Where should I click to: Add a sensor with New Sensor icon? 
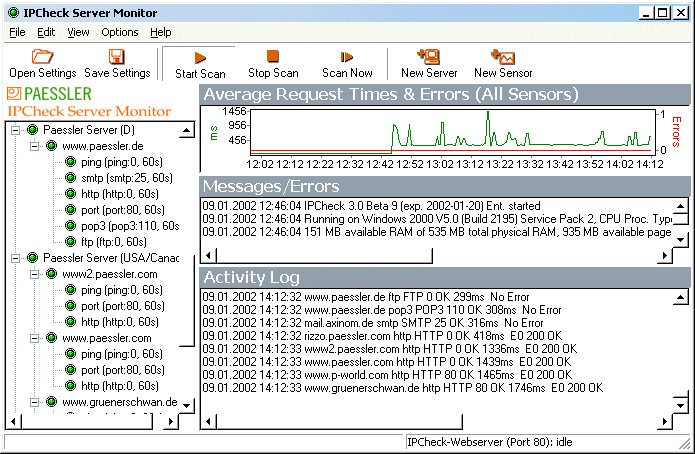coord(503,57)
